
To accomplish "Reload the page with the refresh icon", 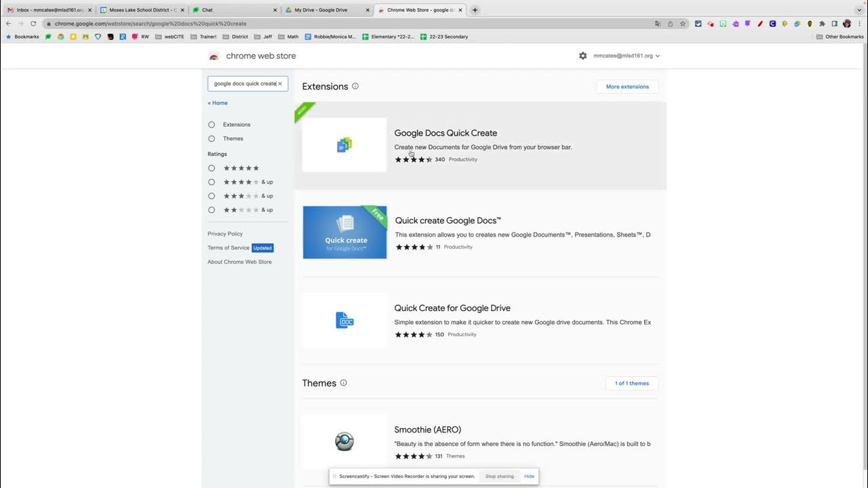I will [x=33, y=23].
